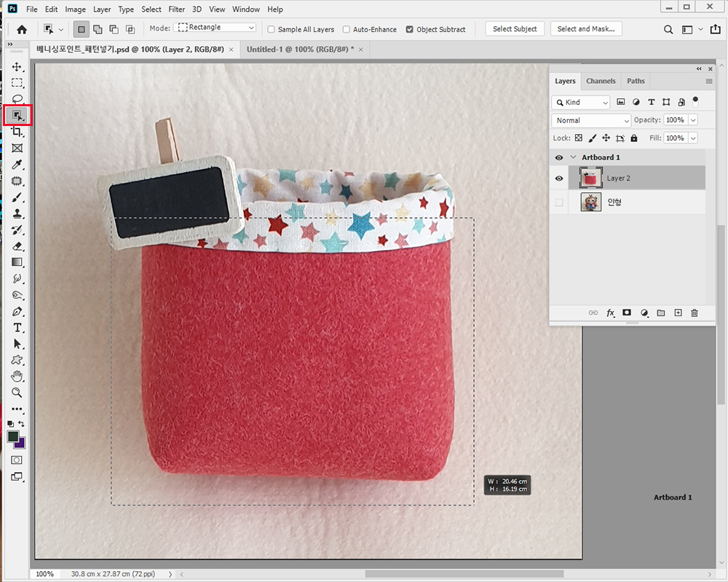Open the Fill dropdown arrow
Image resolution: width=728 pixels, height=582 pixels.
coord(693,138)
